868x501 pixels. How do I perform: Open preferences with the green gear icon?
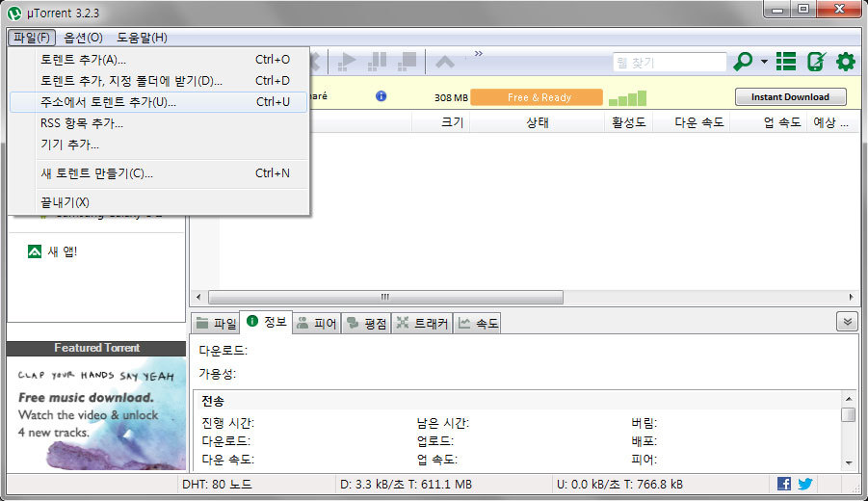[x=845, y=62]
